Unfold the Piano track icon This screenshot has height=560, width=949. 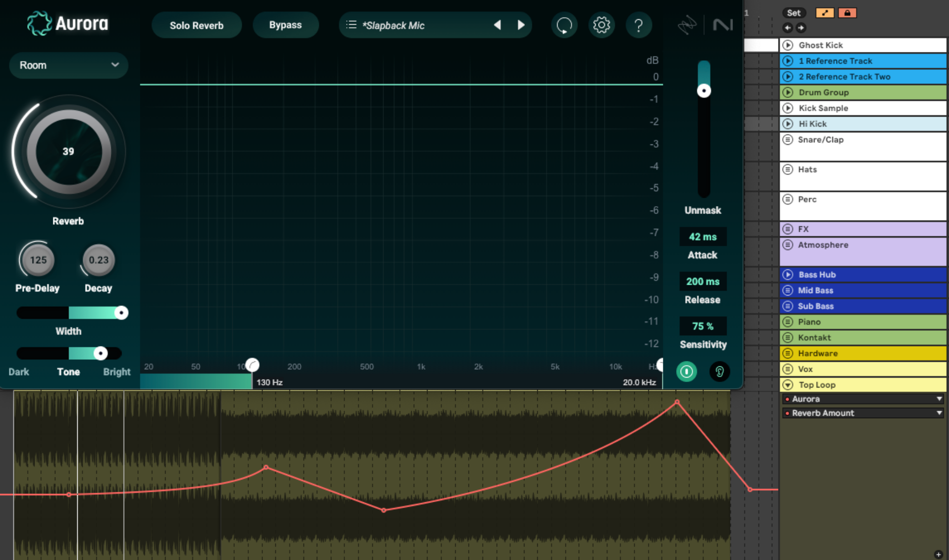point(788,322)
